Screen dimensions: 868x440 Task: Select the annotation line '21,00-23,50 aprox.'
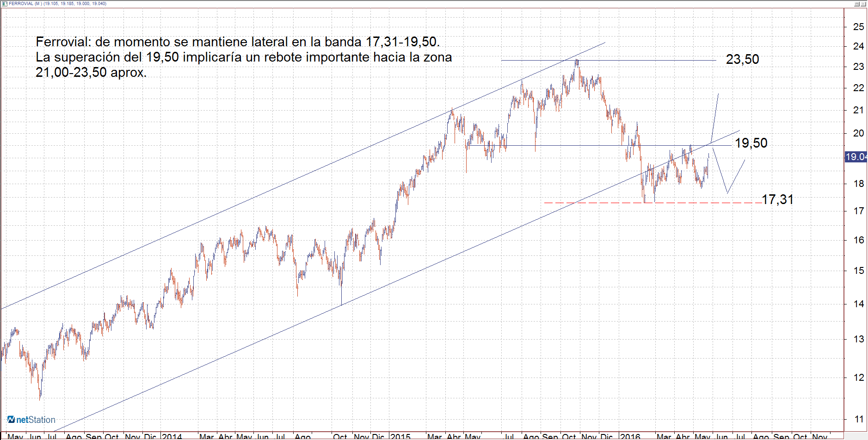[x=91, y=73]
